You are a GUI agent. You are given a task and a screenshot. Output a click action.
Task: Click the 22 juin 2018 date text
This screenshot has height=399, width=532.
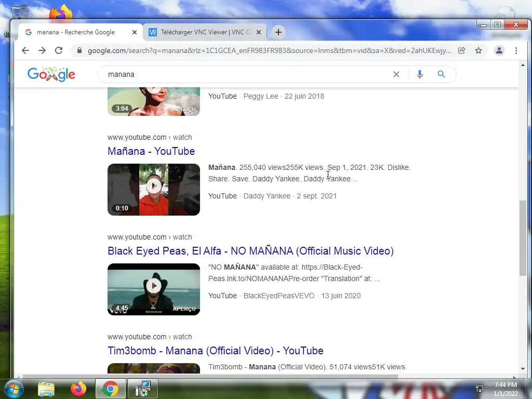[304, 96]
